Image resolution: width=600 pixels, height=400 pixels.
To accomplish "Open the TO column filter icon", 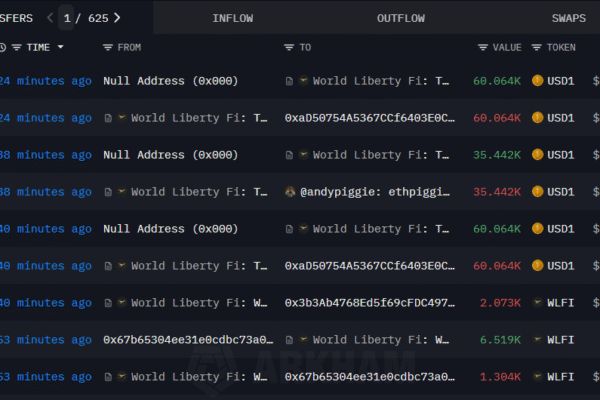I will 289,47.
